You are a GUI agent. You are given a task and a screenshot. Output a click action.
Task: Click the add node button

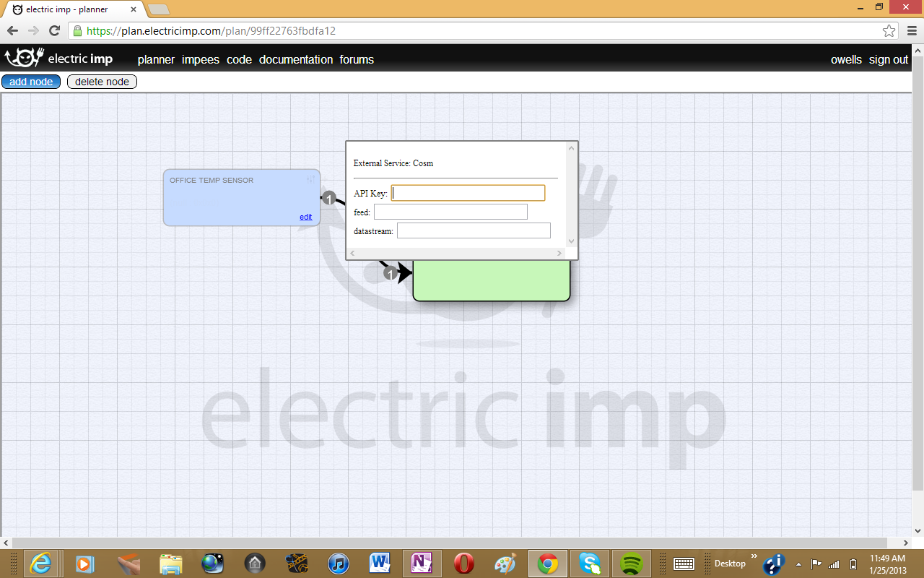(31, 82)
